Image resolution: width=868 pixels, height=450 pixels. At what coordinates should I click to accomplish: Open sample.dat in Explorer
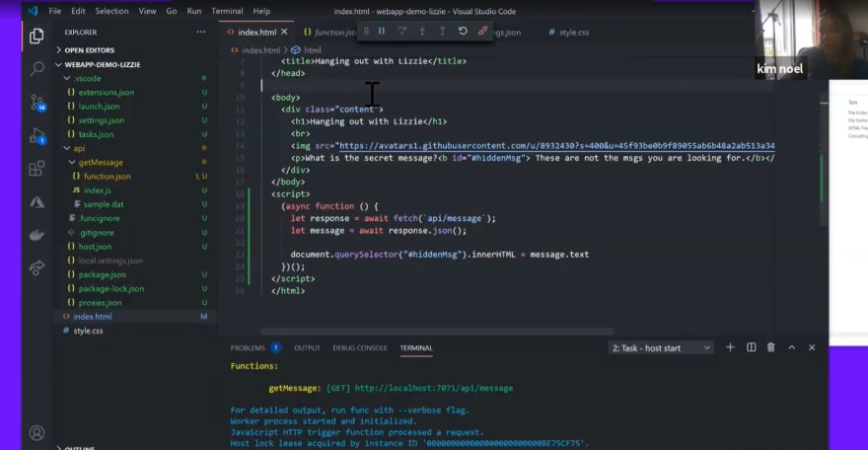104,204
